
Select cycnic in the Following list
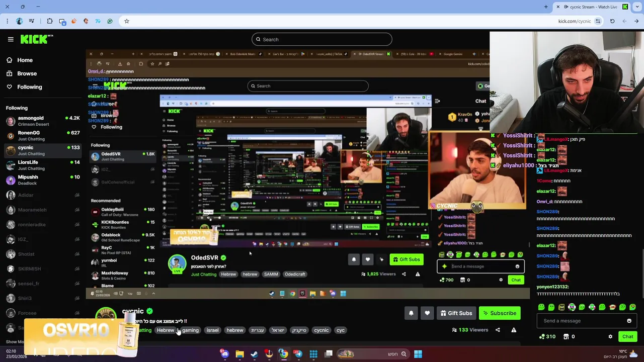pos(42,150)
